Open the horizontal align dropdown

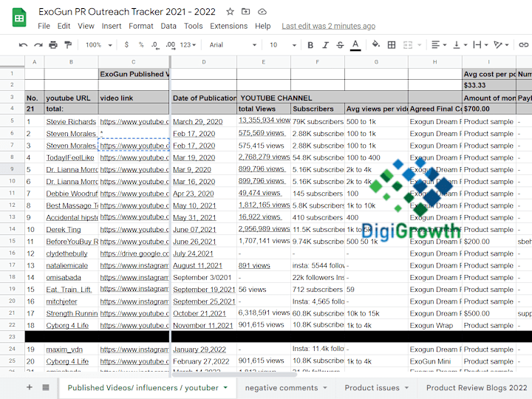tap(439, 45)
